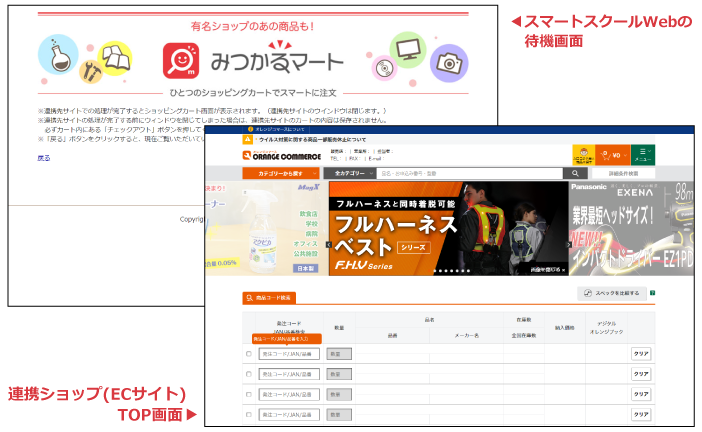Viewport: 702px width, 432px height.
Task: Open the 全カテゴリー search category dropdown
Action: tap(350, 173)
